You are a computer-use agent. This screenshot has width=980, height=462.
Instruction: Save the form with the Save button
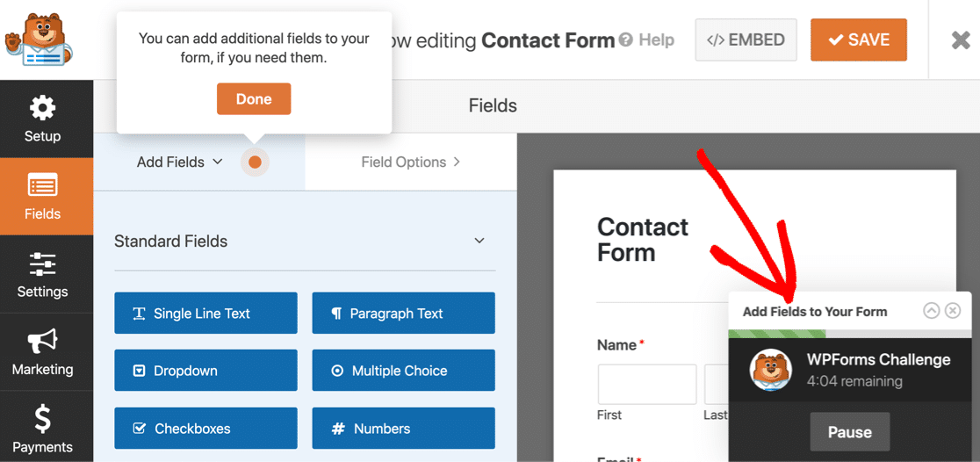(x=858, y=40)
